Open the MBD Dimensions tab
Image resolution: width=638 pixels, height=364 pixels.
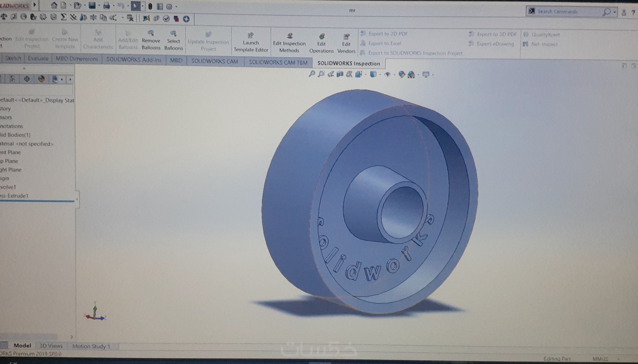point(77,59)
